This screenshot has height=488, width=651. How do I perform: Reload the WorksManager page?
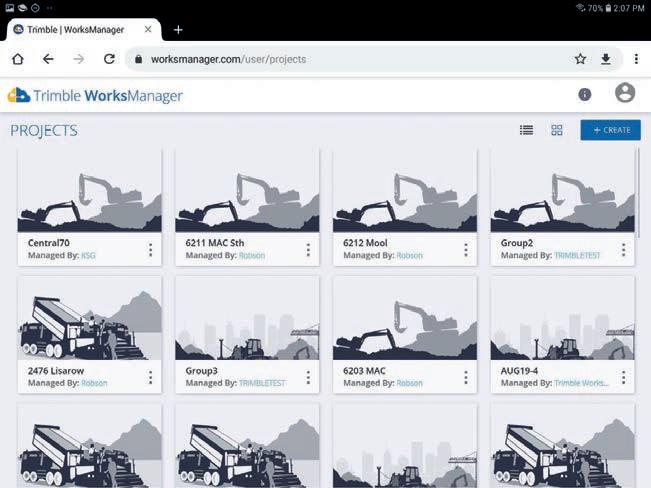109,59
